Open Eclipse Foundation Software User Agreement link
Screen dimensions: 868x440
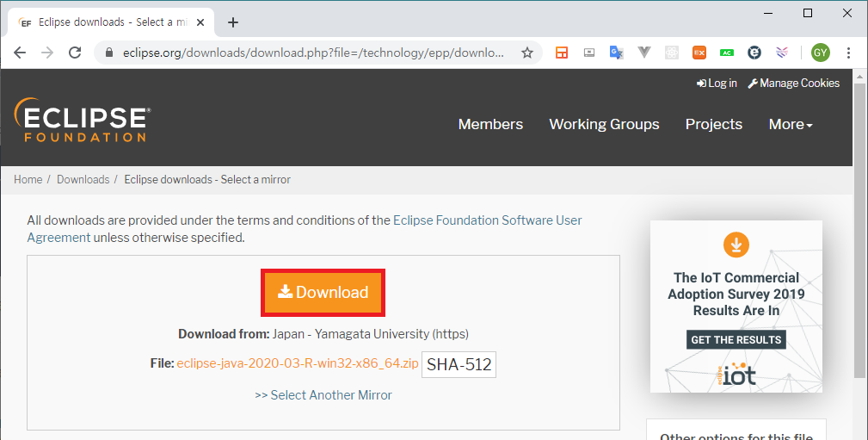coord(487,220)
